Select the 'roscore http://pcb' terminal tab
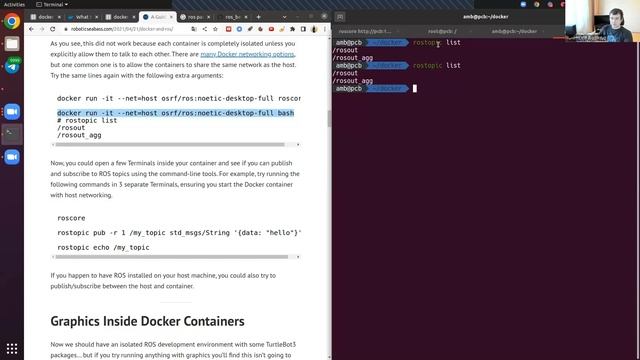The width and height of the screenshot is (640, 360). 364,31
